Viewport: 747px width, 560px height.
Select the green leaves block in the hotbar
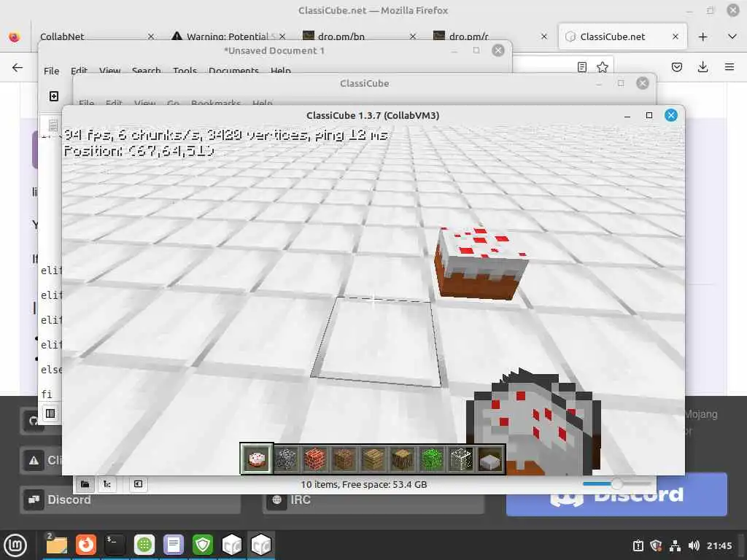click(x=432, y=459)
